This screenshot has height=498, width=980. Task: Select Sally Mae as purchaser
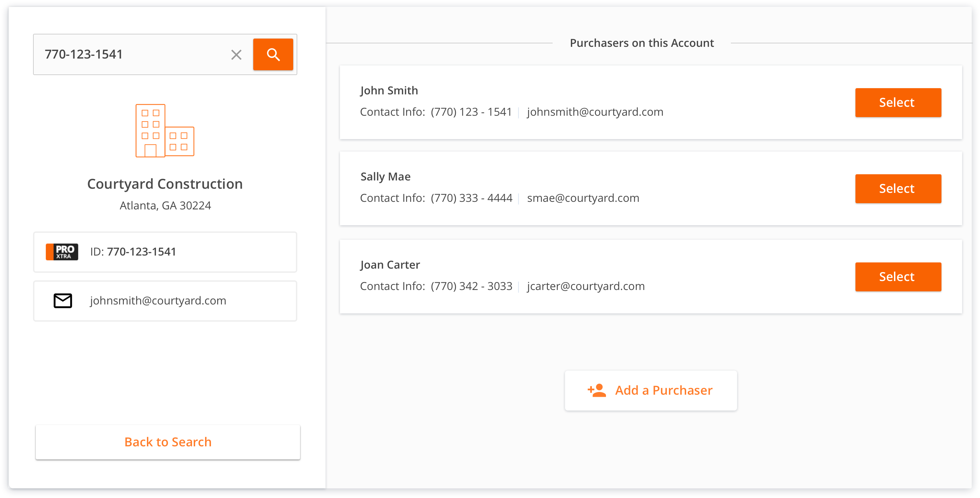pos(898,188)
